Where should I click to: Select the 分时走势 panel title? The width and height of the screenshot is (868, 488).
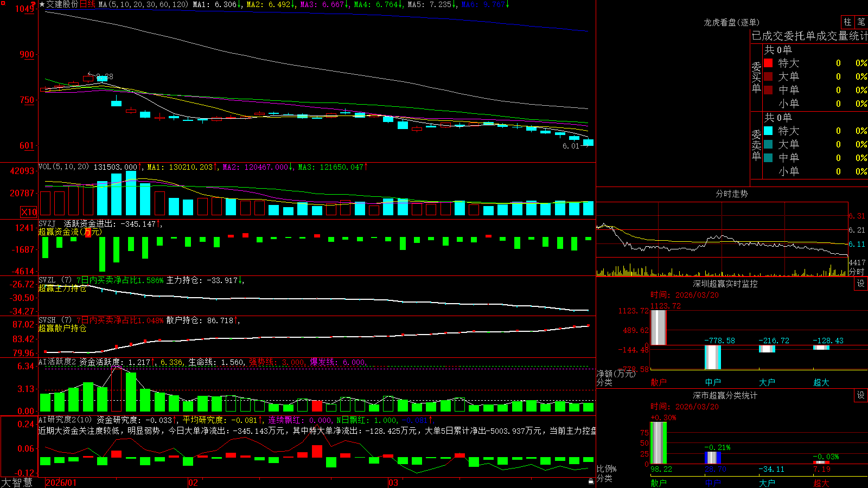(x=731, y=194)
